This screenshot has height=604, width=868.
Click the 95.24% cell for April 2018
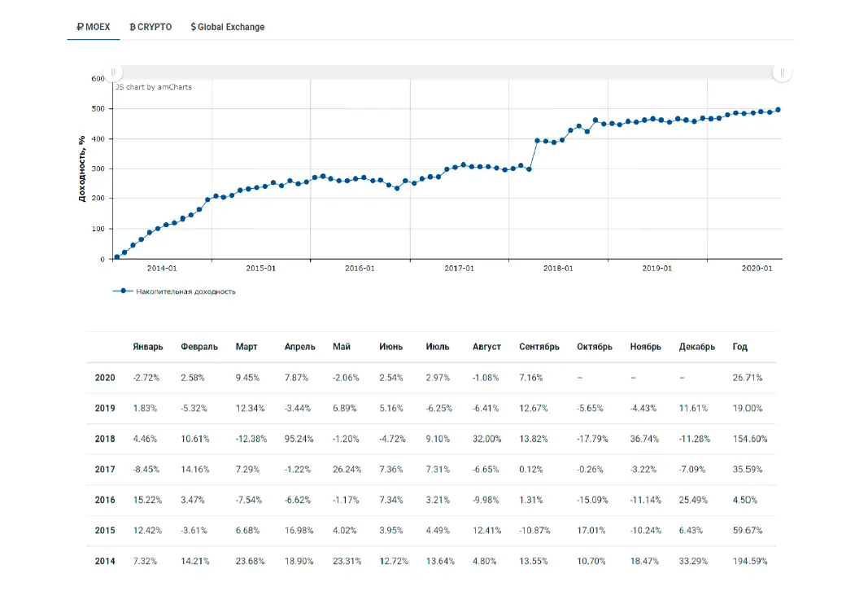pyautogui.click(x=299, y=439)
